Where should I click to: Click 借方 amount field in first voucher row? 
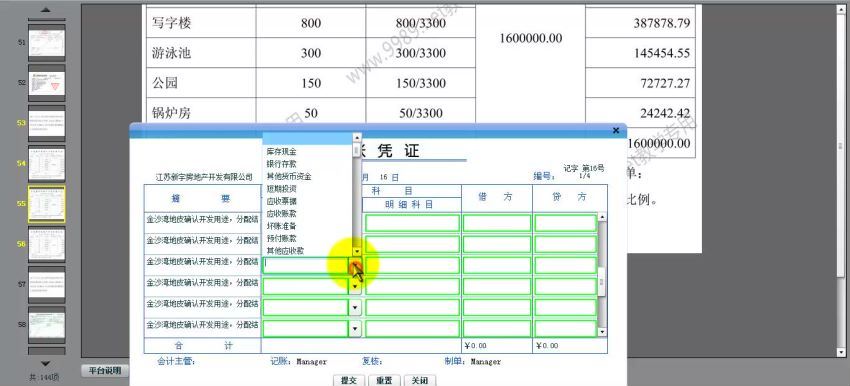(x=497, y=223)
